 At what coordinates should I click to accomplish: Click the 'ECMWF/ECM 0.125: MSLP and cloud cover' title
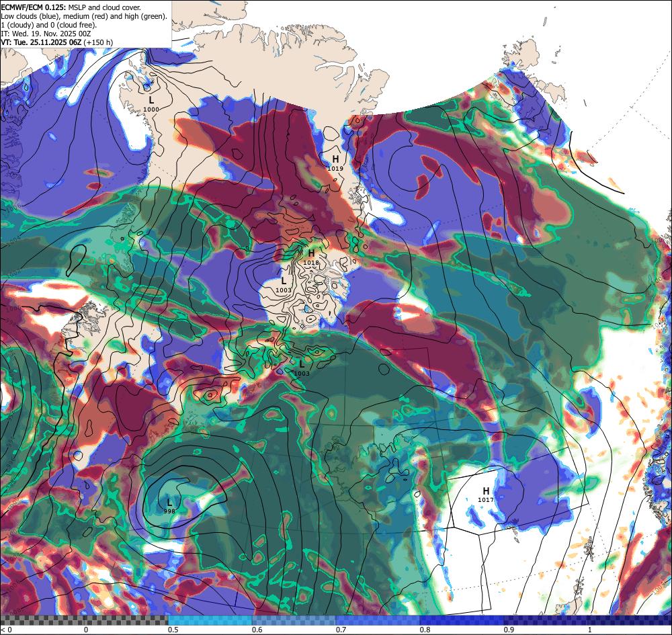[x=71, y=7]
